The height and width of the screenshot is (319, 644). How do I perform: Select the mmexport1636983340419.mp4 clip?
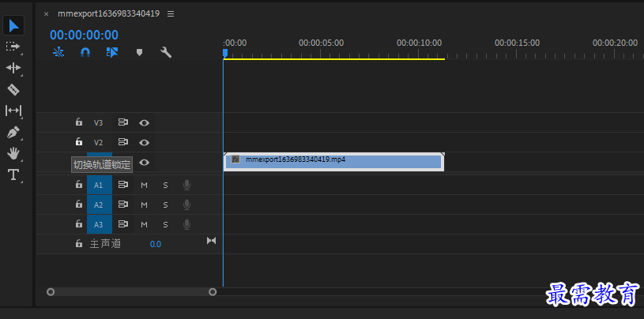pyautogui.click(x=334, y=162)
